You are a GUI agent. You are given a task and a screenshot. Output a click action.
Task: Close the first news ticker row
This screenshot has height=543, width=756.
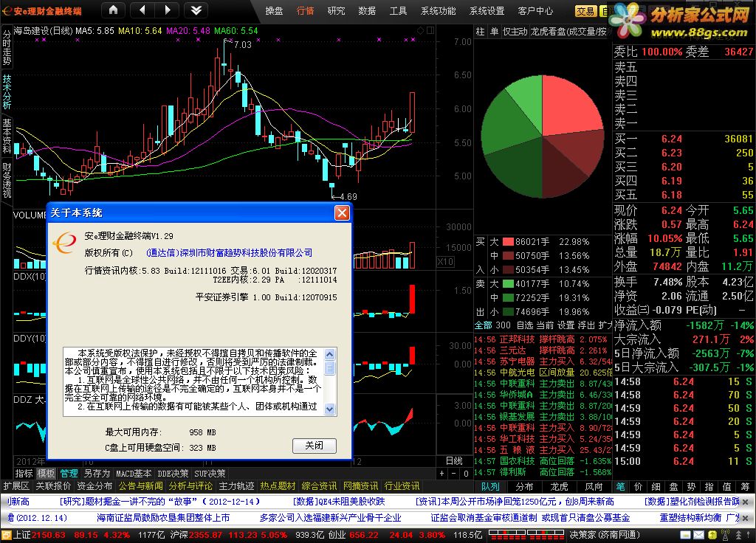click(746, 502)
